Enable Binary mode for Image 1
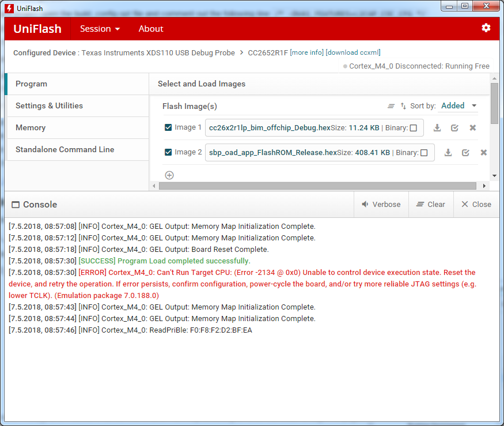504x426 pixels. (413, 127)
